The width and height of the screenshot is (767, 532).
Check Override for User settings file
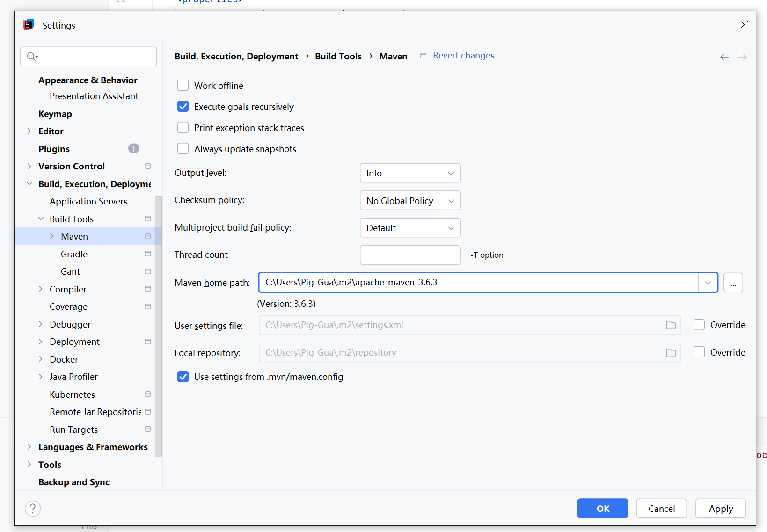tap(699, 325)
